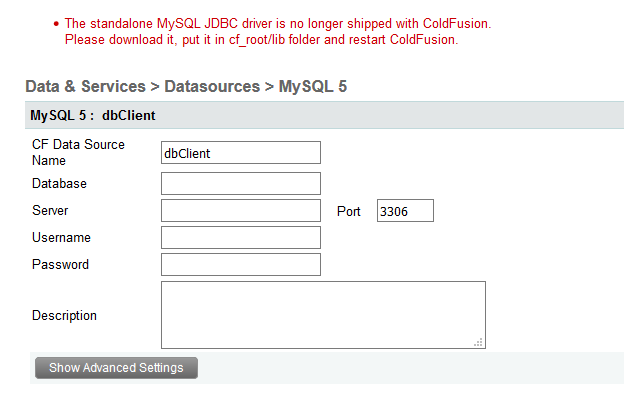Click the Description label
This screenshot has height=409, width=624.
[64, 316]
